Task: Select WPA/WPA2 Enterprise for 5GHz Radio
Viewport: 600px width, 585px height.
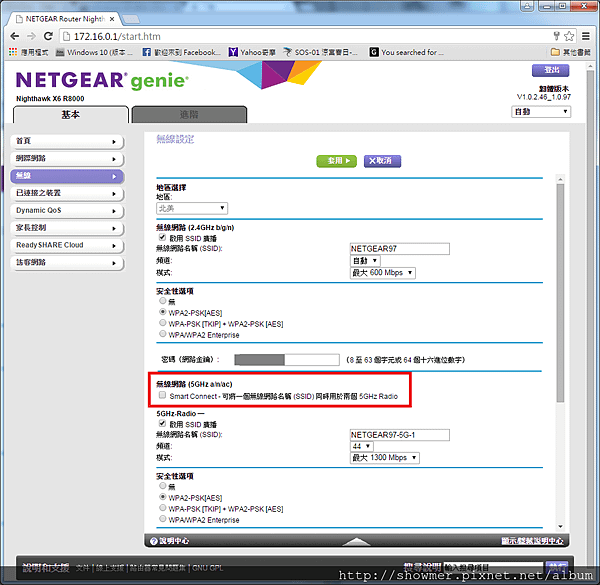Action: 163,519
